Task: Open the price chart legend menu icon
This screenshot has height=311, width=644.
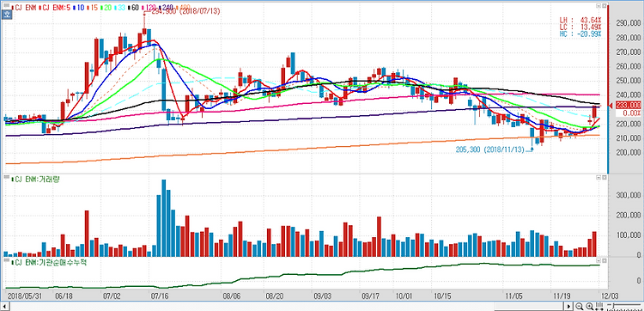Action: click(x=7, y=5)
